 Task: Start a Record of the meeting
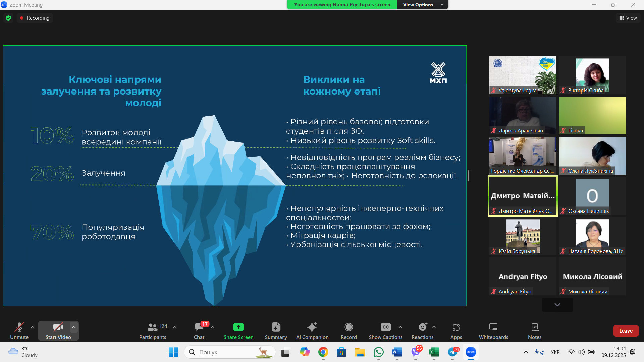(x=348, y=330)
